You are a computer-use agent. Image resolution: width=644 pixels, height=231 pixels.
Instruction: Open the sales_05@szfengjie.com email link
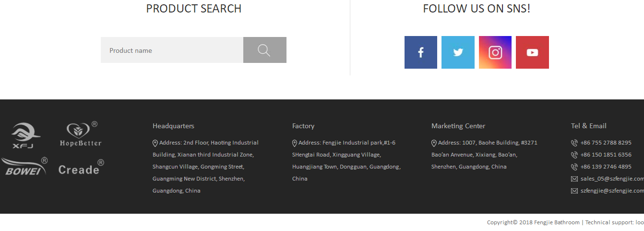point(612,179)
